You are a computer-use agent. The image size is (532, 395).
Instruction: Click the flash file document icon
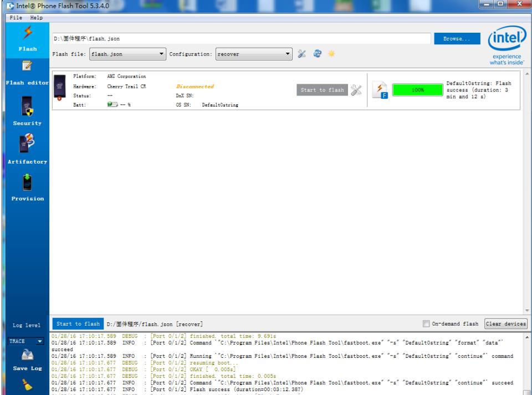coord(380,90)
